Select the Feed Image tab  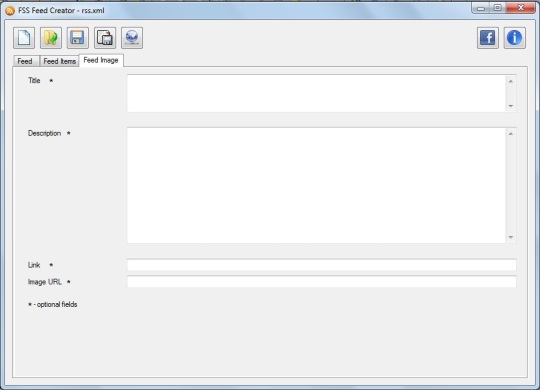click(101, 60)
